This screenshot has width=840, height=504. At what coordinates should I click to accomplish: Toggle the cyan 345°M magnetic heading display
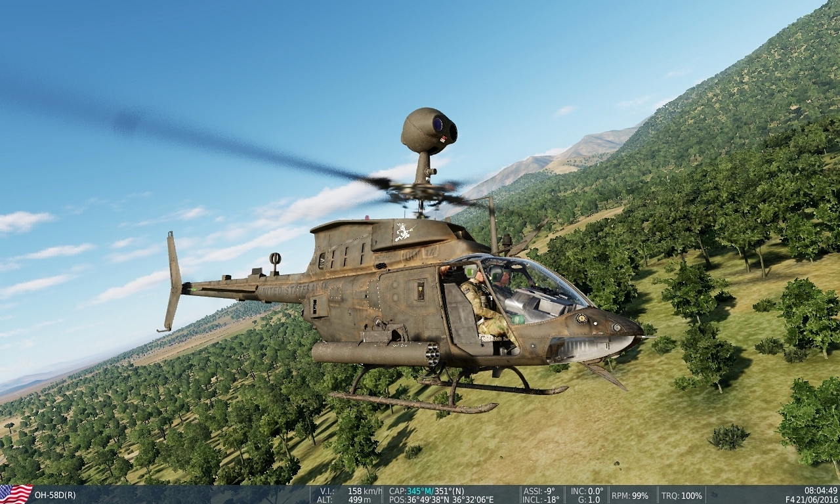[420, 490]
